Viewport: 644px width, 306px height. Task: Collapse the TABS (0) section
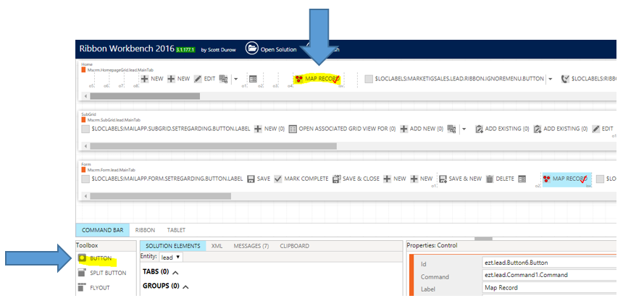pyautogui.click(x=175, y=272)
